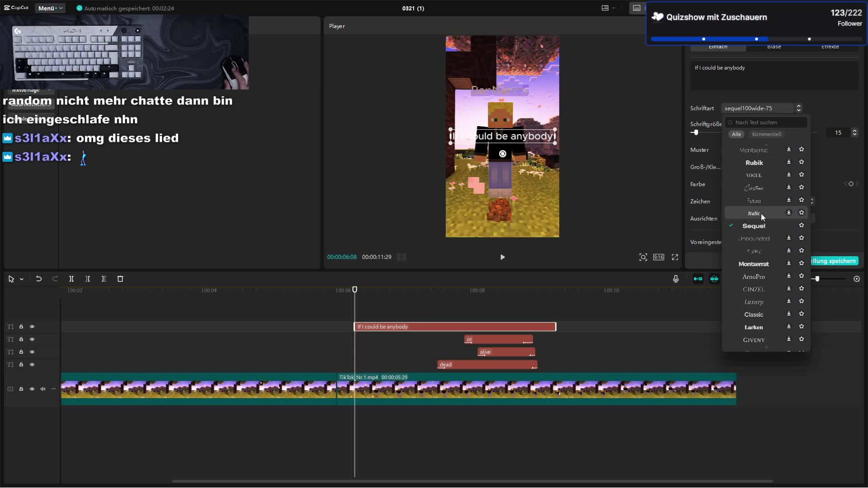
Task: Download the Larken font
Action: pos(789,326)
